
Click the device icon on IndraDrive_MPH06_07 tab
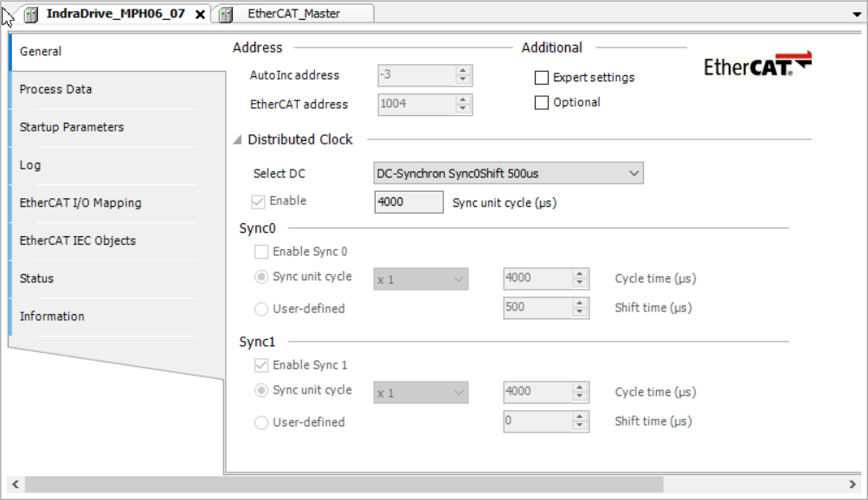(x=30, y=14)
